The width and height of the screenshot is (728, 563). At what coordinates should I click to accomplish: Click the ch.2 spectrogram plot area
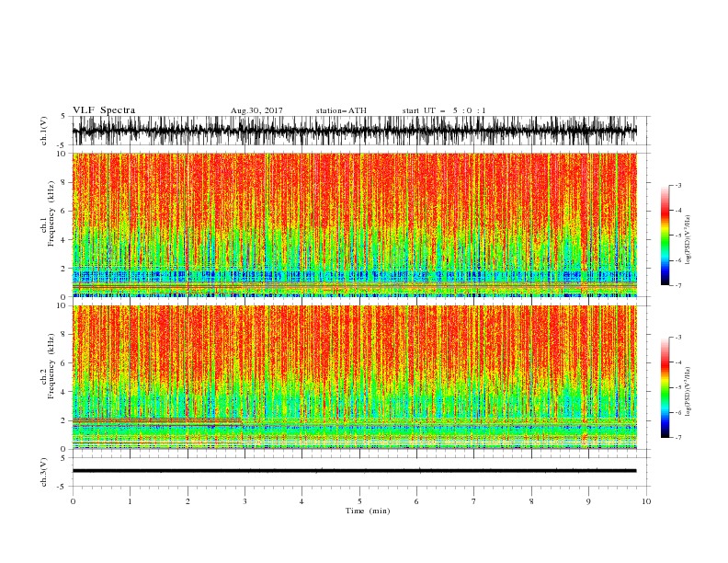coord(354,377)
